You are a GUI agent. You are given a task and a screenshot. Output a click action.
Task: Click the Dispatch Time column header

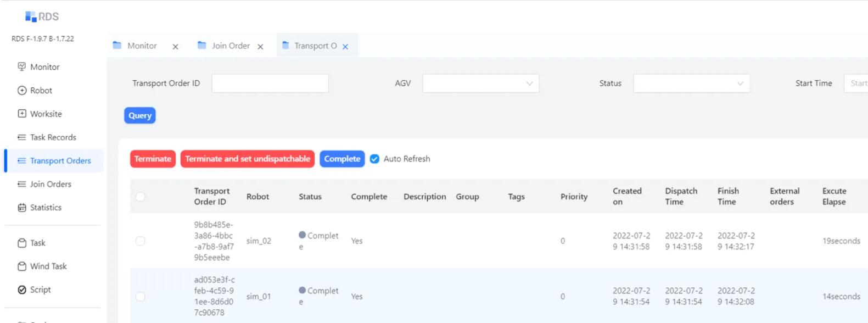(x=681, y=197)
